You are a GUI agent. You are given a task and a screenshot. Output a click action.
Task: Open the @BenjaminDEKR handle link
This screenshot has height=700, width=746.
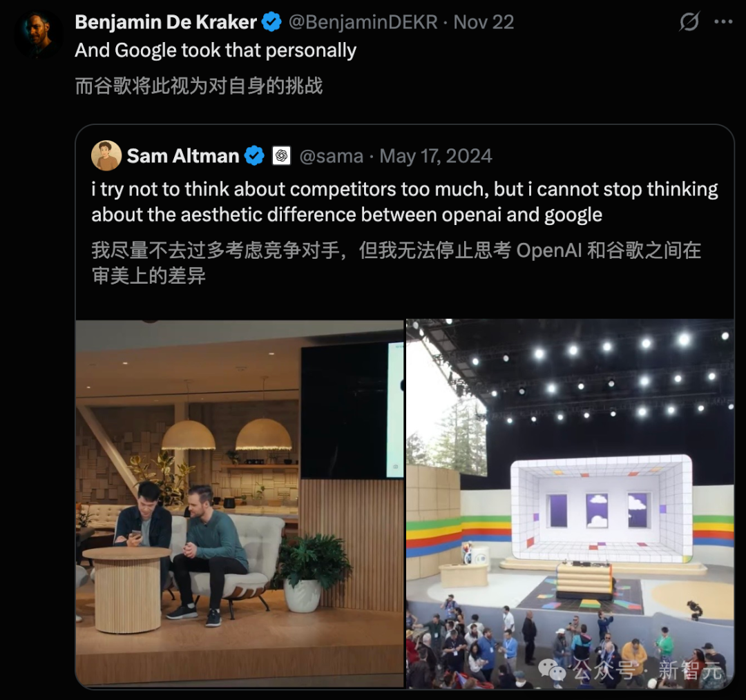point(363,22)
